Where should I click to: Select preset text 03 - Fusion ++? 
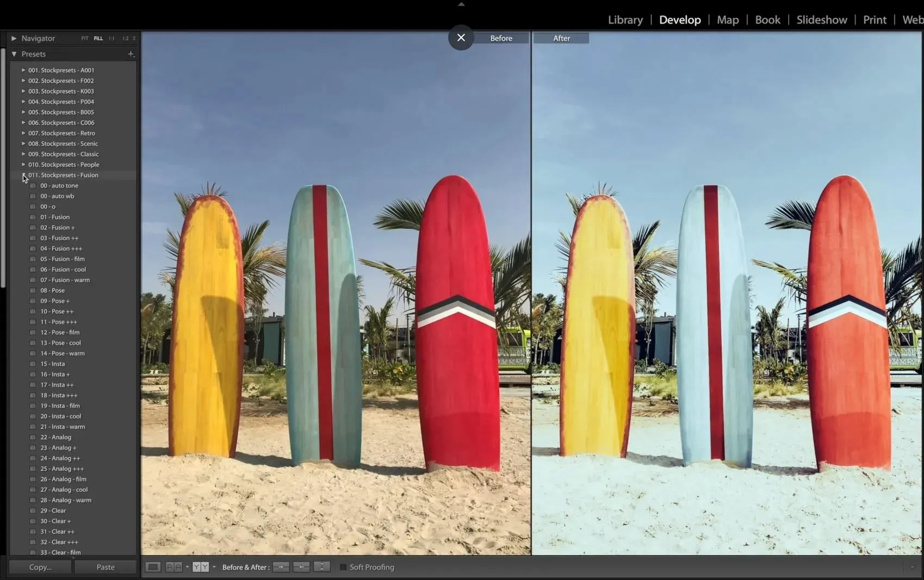tap(59, 238)
